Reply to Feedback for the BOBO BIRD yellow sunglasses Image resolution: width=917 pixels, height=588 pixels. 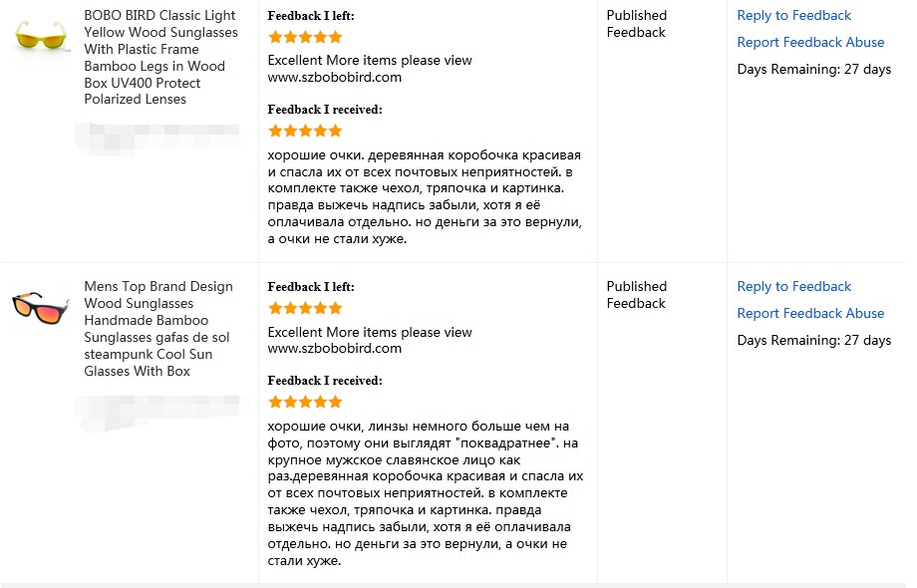click(793, 15)
